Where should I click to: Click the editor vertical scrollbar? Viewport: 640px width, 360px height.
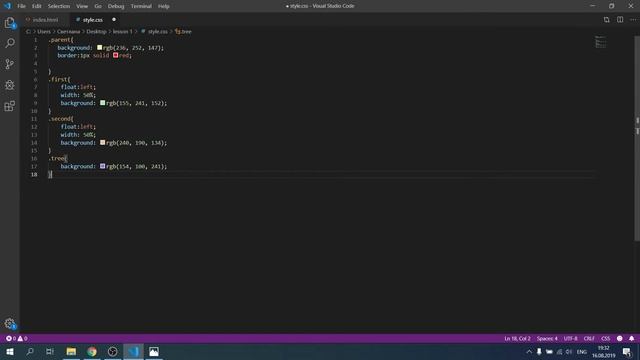[637, 139]
